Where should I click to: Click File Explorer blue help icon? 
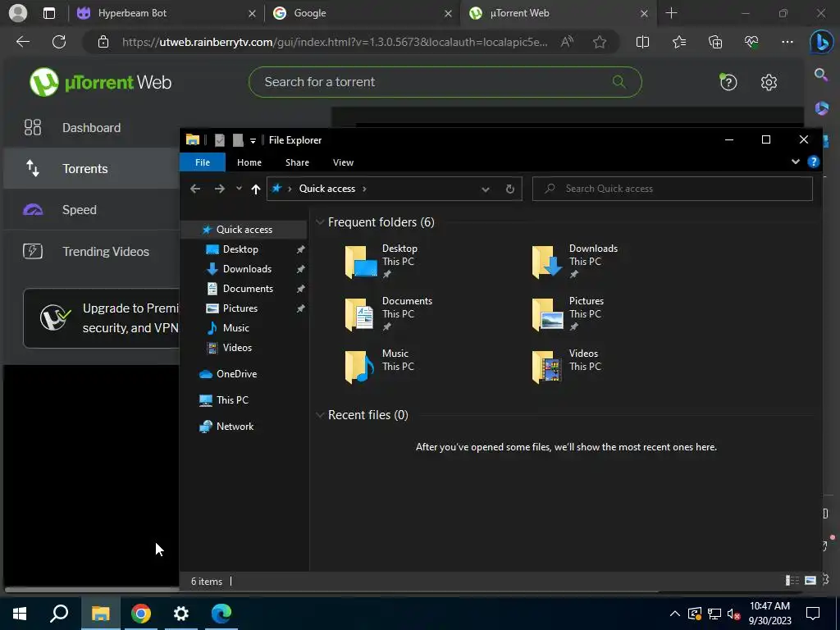click(813, 162)
